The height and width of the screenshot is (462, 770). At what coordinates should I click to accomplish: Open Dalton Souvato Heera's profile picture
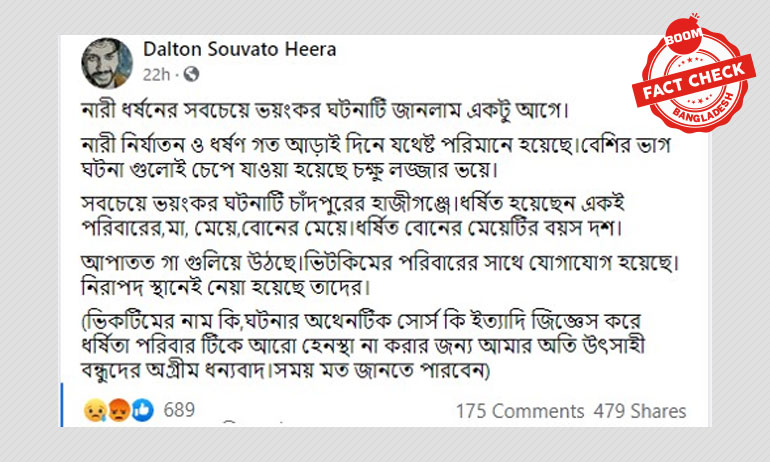pos(107,63)
